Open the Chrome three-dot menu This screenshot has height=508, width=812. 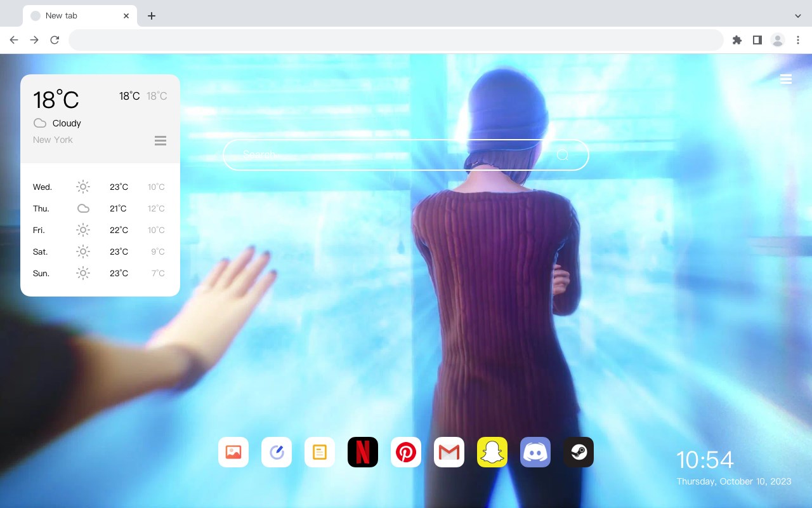pos(798,40)
